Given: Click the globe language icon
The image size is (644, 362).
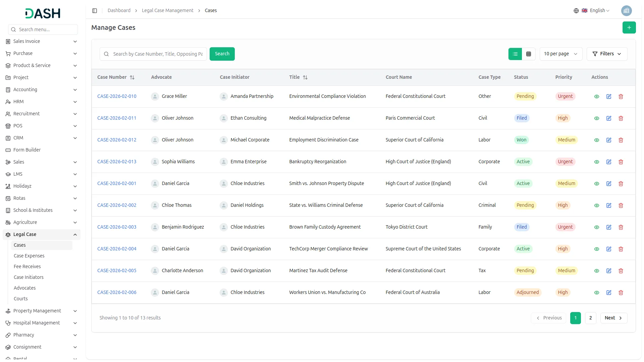Looking at the screenshot, I should [x=576, y=11].
